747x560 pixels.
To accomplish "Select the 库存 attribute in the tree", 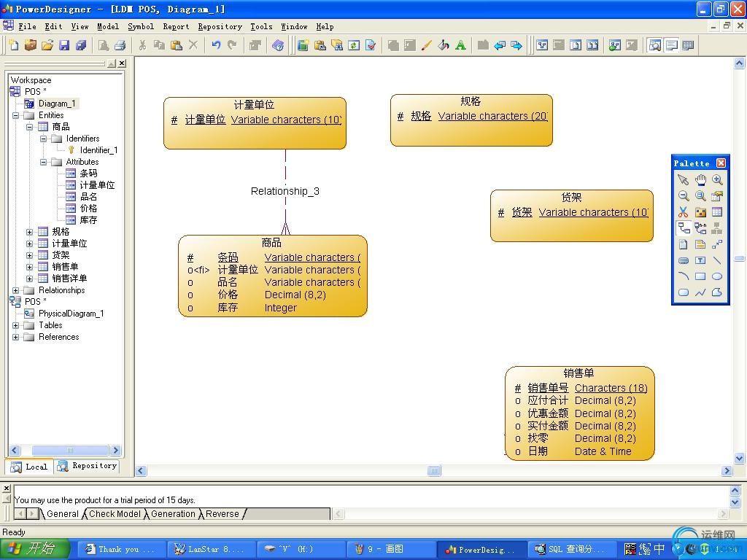I will point(88,220).
